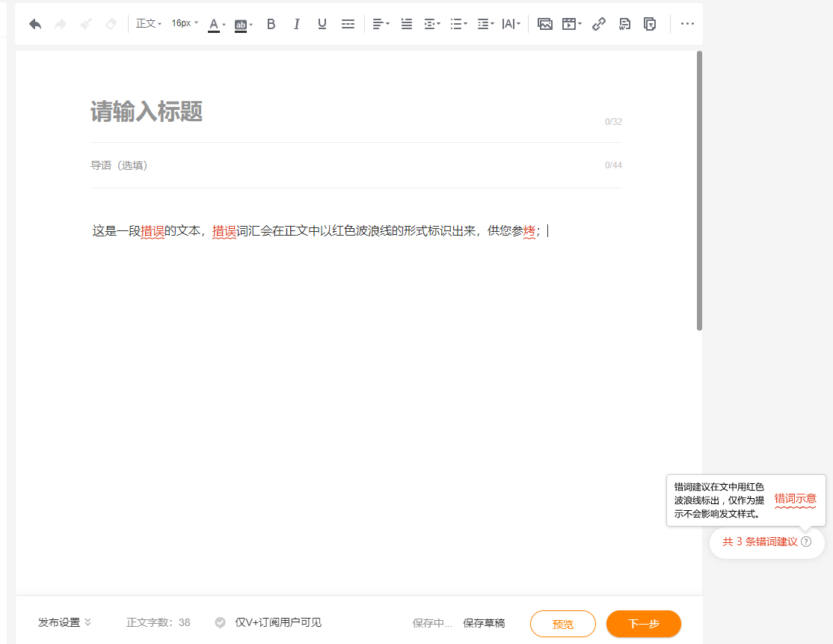Viewport: 833px width, 644px height.
Task: Toggle underline formatting
Action: point(322,23)
